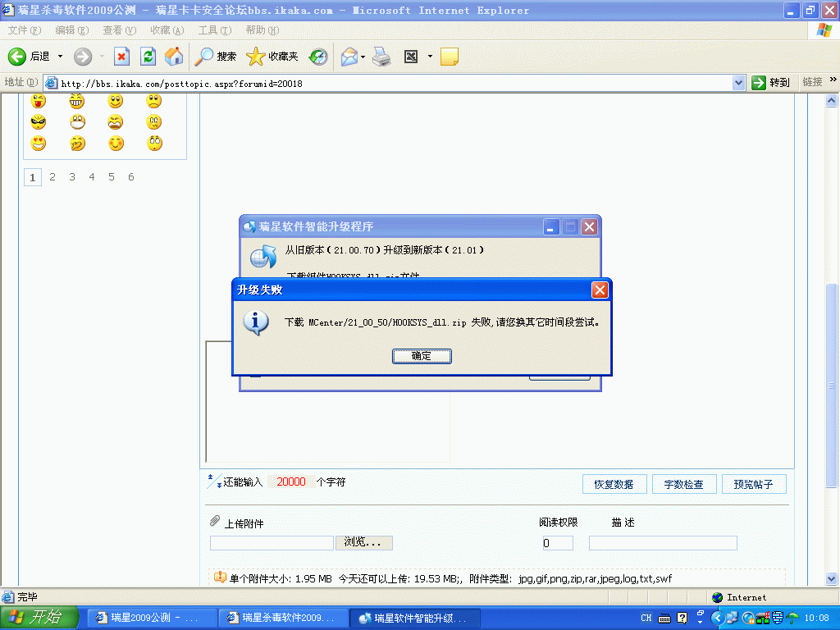Click the info bubble icon in error dialog
The height and width of the screenshot is (630, 840).
(x=256, y=322)
